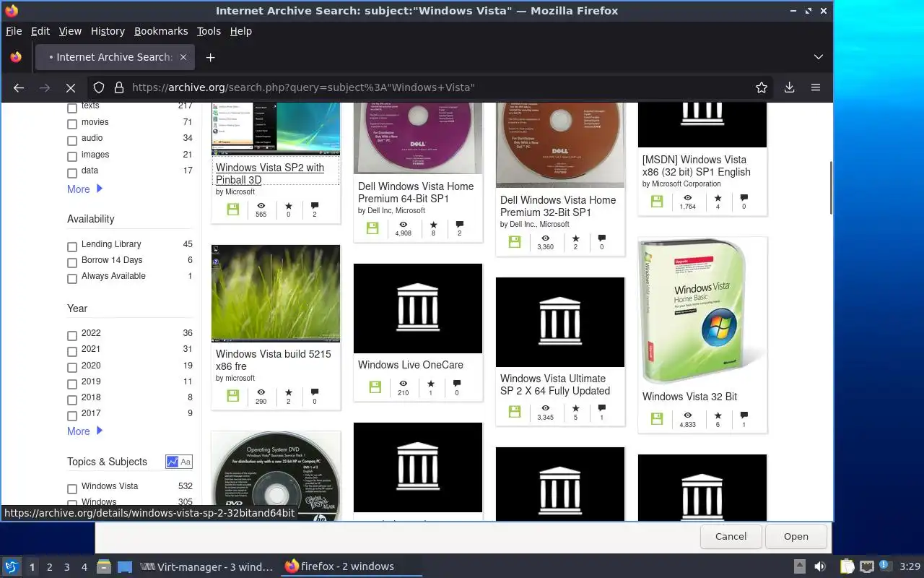
Task: Enable the Always Available filter
Action: coord(71,278)
